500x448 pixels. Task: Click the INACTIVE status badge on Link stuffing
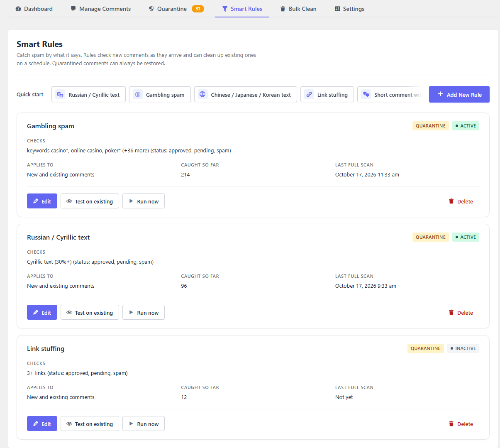463,348
